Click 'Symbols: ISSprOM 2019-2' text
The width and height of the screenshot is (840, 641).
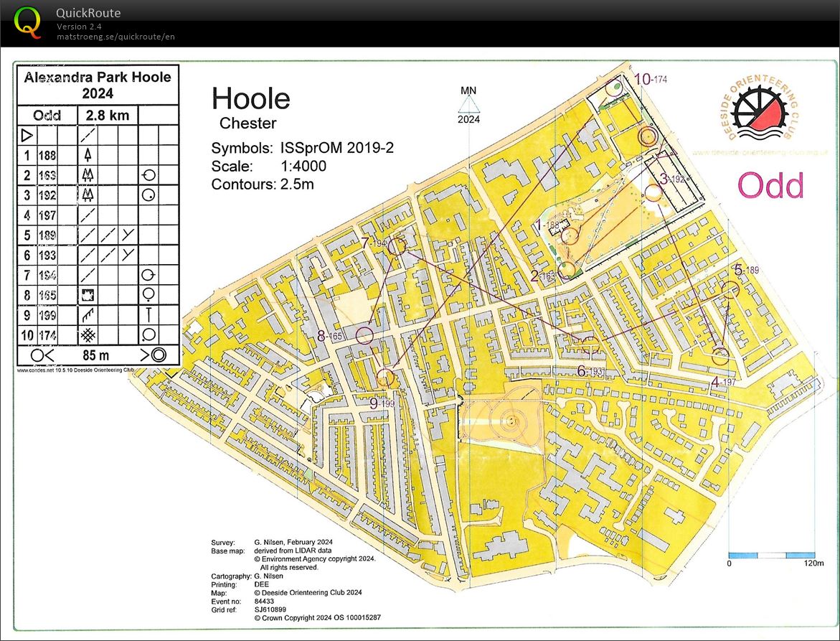[x=303, y=148]
